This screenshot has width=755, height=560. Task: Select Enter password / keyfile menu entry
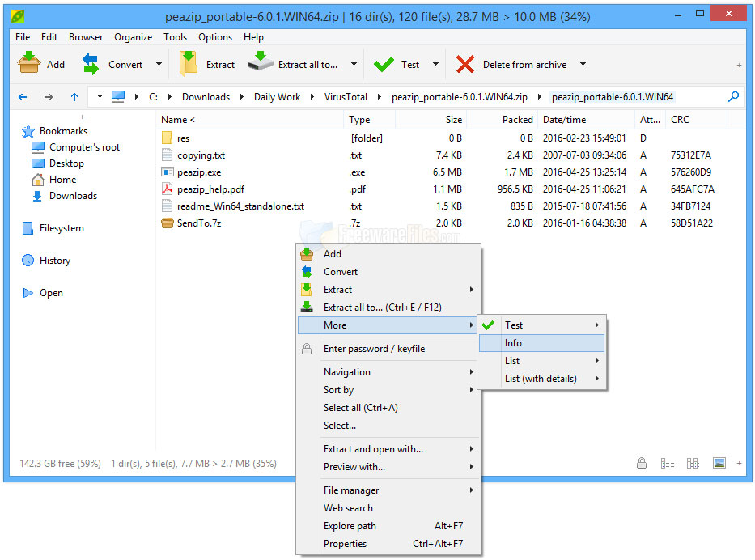click(x=389, y=349)
